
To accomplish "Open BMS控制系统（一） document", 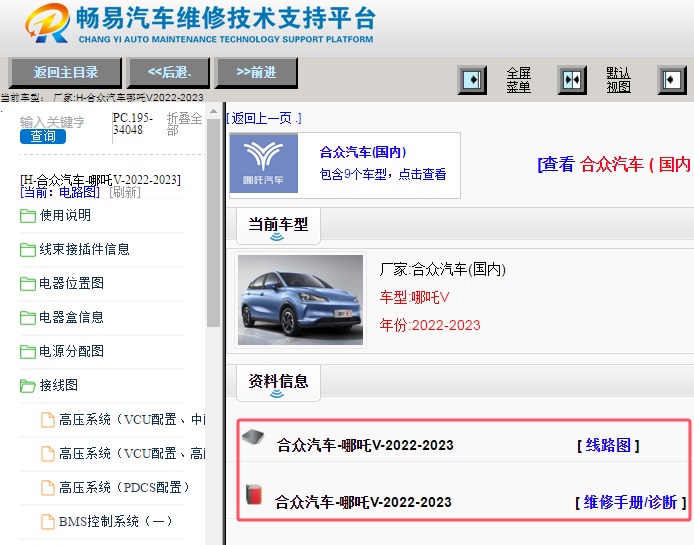I will click(116, 522).
